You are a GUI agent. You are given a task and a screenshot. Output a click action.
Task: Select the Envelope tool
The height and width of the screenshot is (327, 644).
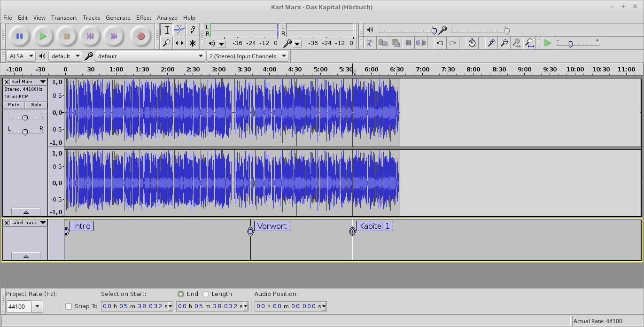(x=179, y=30)
